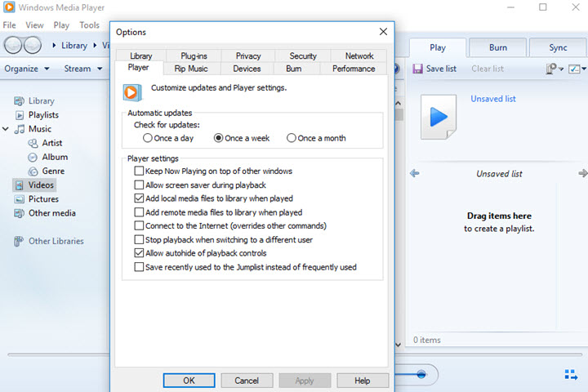Click the forward navigation arrow button
Viewport: 588px width, 392px height.
(x=33, y=46)
